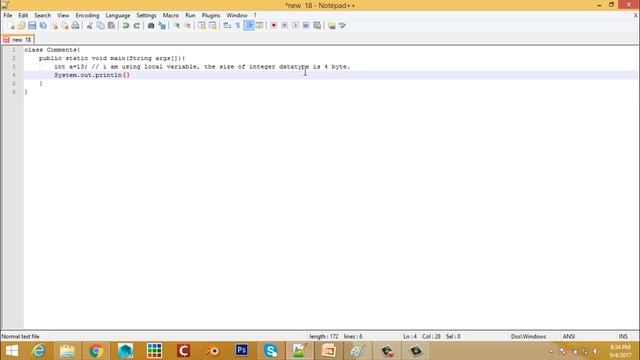Image resolution: width=640 pixels, height=360 pixels.
Task: Select the 'new 18' document tab
Action: click(x=18, y=40)
